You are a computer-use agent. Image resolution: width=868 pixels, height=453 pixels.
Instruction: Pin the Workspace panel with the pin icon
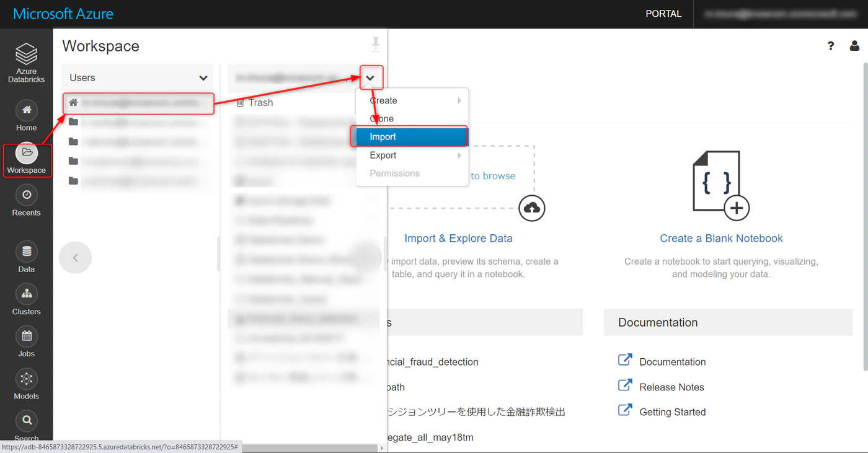[375, 44]
